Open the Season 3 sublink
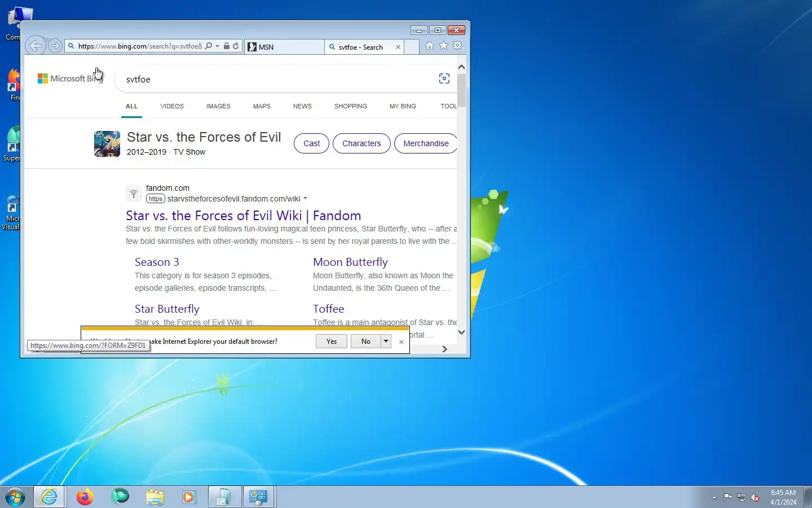This screenshot has height=508, width=812. coord(157,262)
